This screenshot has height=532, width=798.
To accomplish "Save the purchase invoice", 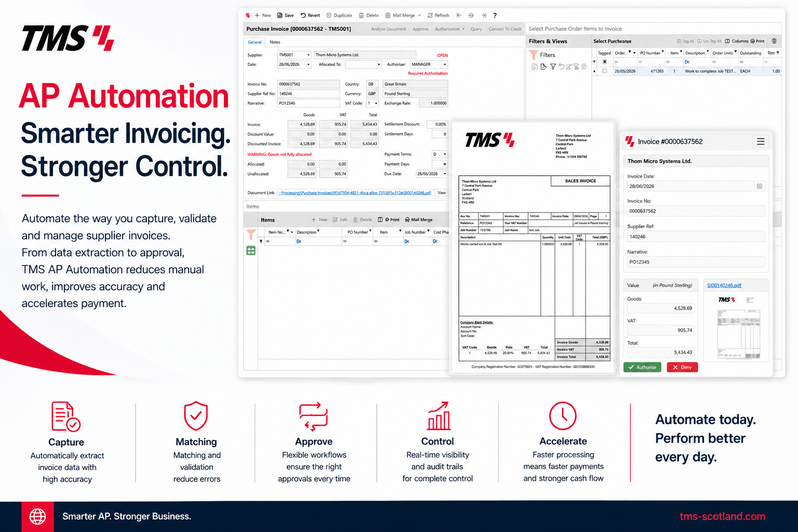I will [x=286, y=16].
